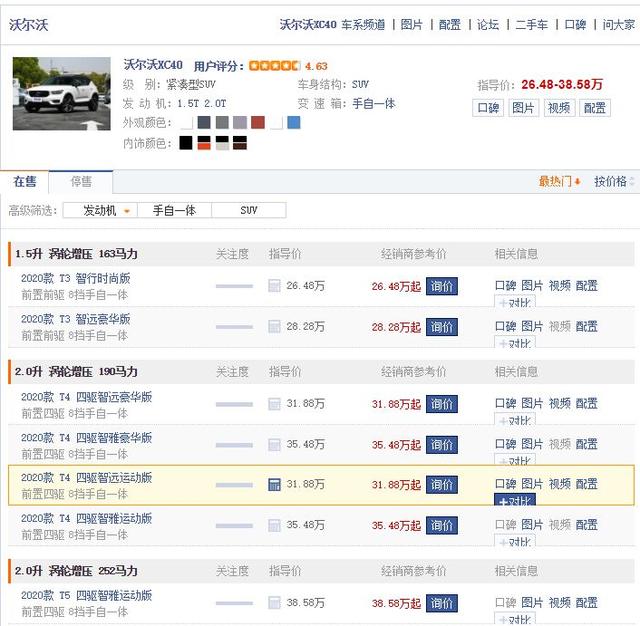Open 图片 for T4 四驱智雅运动版 row
The width and height of the screenshot is (640, 626).
point(532,525)
